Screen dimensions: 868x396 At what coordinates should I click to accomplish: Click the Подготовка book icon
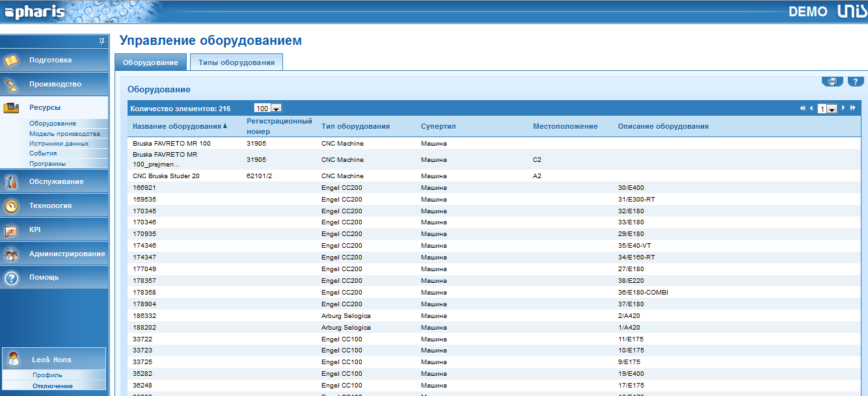click(11, 60)
